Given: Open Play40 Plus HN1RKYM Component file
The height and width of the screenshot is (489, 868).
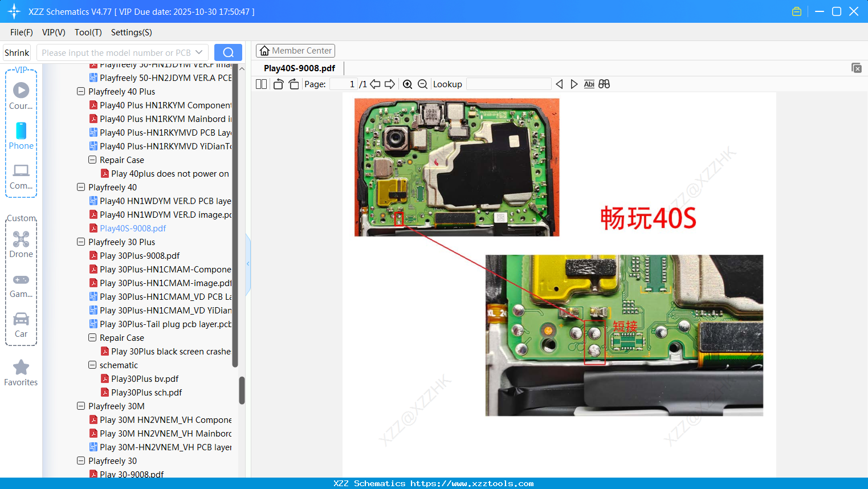Looking at the screenshot, I should pyautogui.click(x=165, y=105).
